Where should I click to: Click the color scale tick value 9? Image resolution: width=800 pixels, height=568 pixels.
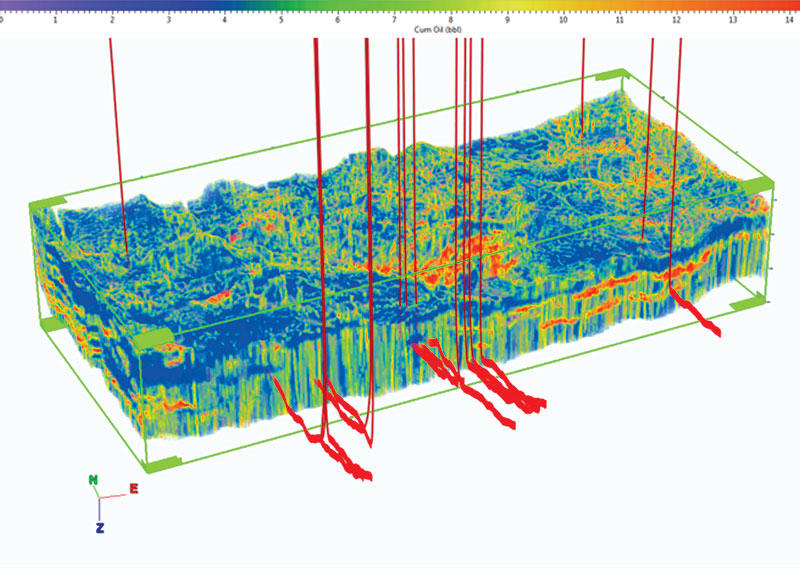(x=507, y=20)
